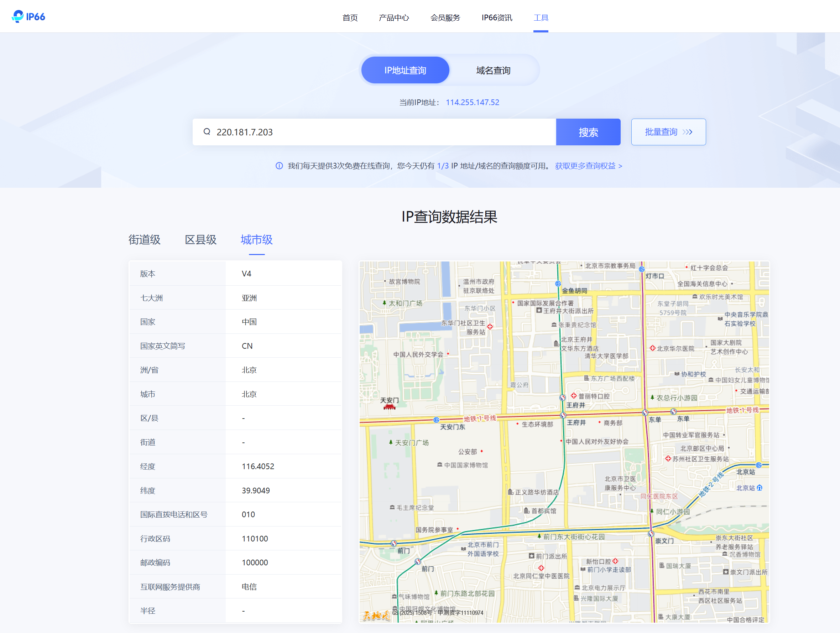
Task: Select the 区县级 tab
Action: click(200, 240)
